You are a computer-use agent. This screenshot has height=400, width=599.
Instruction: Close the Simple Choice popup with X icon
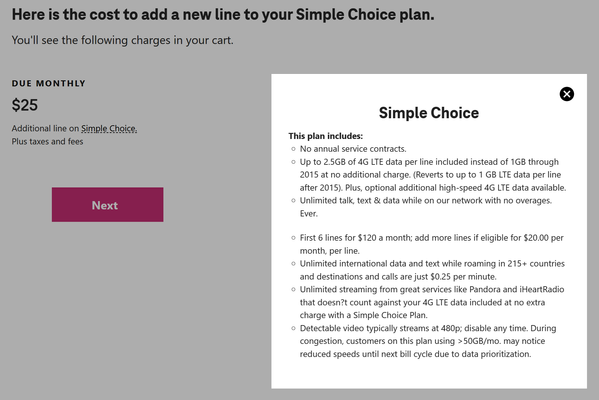[x=567, y=94]
